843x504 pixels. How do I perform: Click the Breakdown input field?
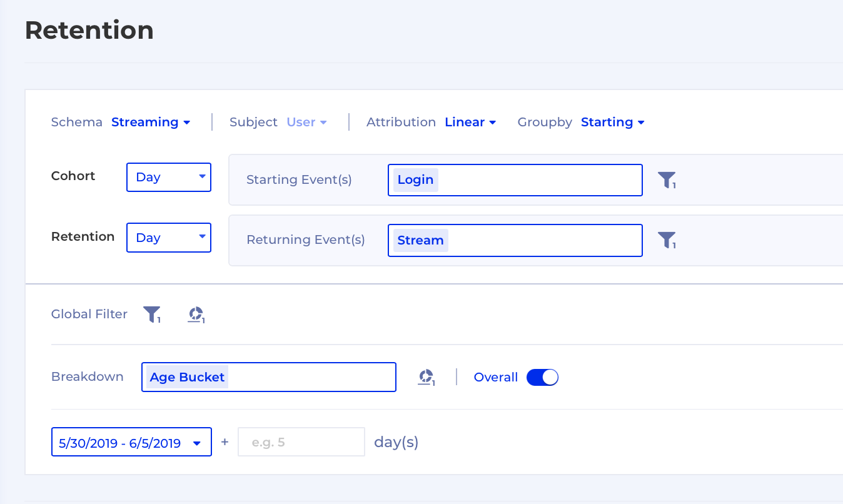[269, 377]
